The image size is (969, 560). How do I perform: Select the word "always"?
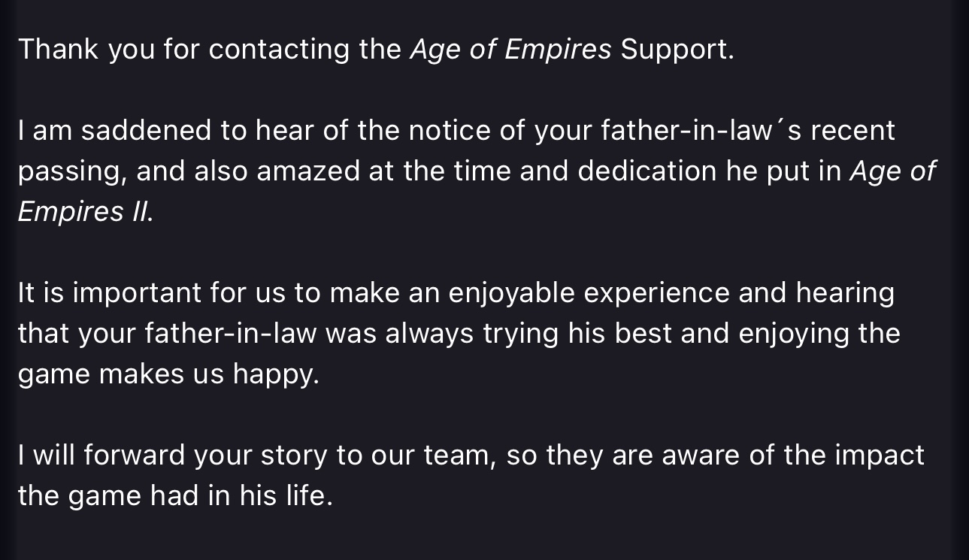click(x=429, y=334)
